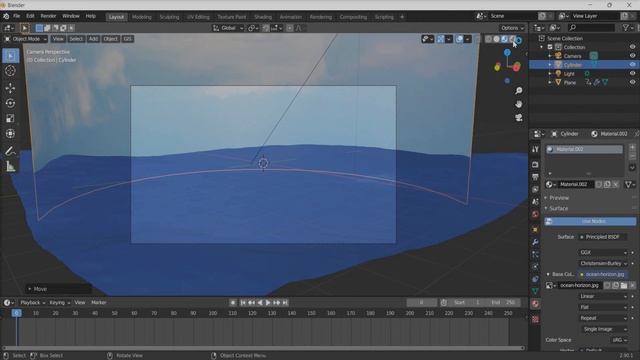Expand the Preview panel
640x360 pixels.
tap(558, 198)
